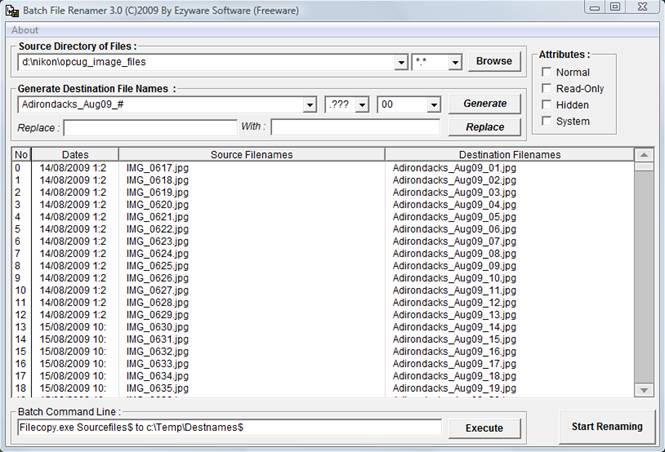665x452 pixels.
Task: Click the Source Filenames column header
Action: click(251, 155)
